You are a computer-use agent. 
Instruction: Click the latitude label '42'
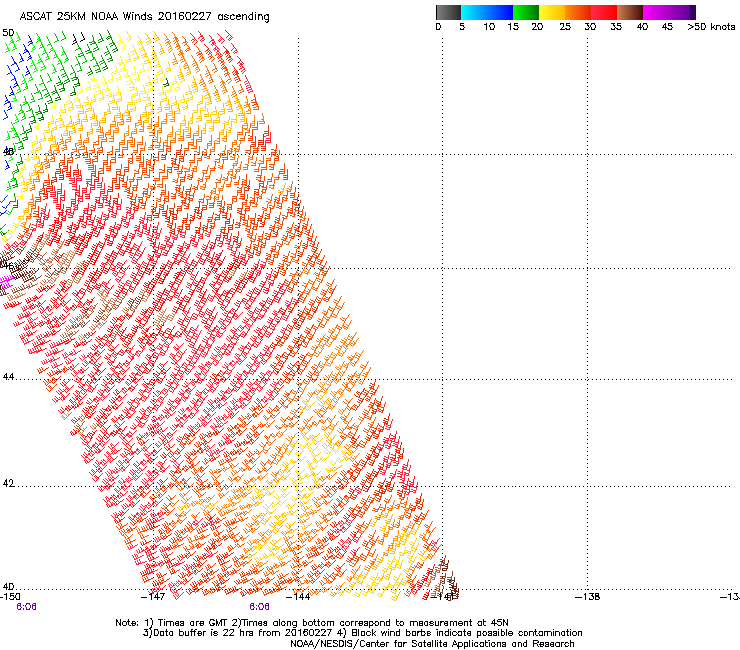click(8, 483)
